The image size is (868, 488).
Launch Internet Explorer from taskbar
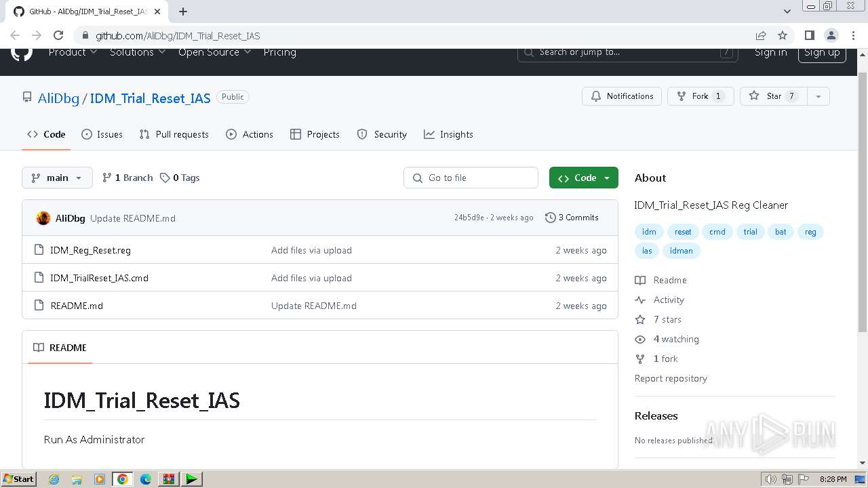[54, 479]
